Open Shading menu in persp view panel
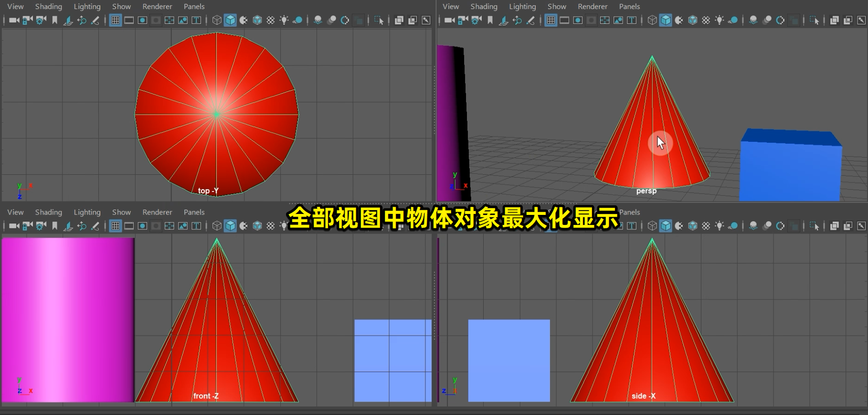Viewport: 868px width, 415px height. click(484, 7)
